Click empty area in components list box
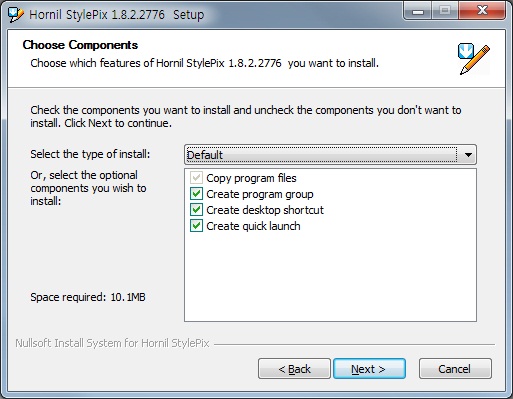The height and width of the screenshot is (399, 513). 330,277
